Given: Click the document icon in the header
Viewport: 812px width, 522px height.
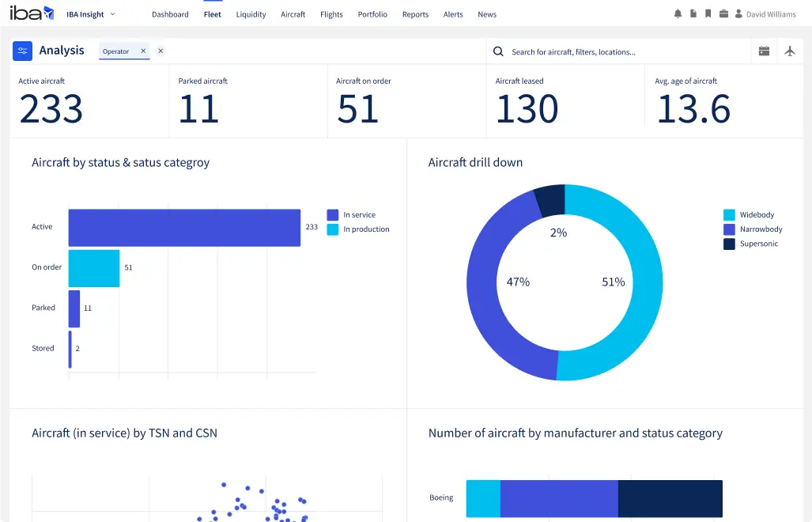Looking at the screenshot, I should point(693,13).
